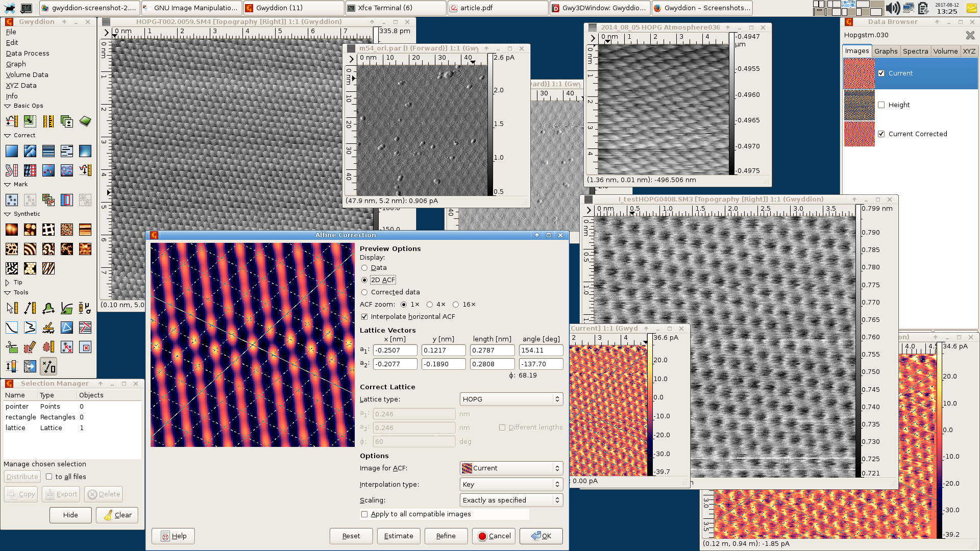Select the lattice measurement tool icon
Screen dimensions: 980x551
tap(48, 366)
